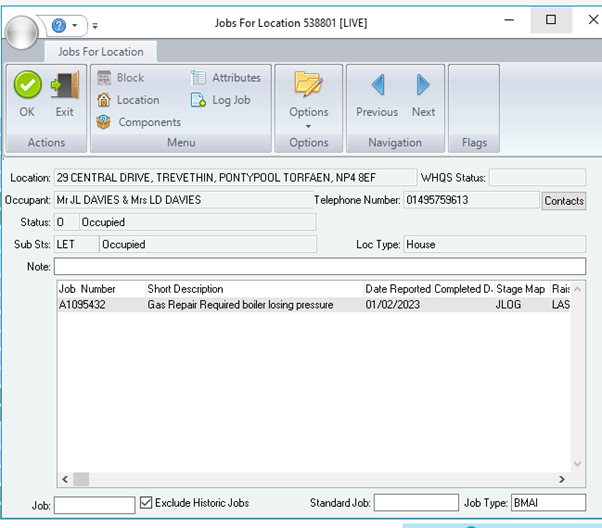Select job row A1095432

(313, 305)
